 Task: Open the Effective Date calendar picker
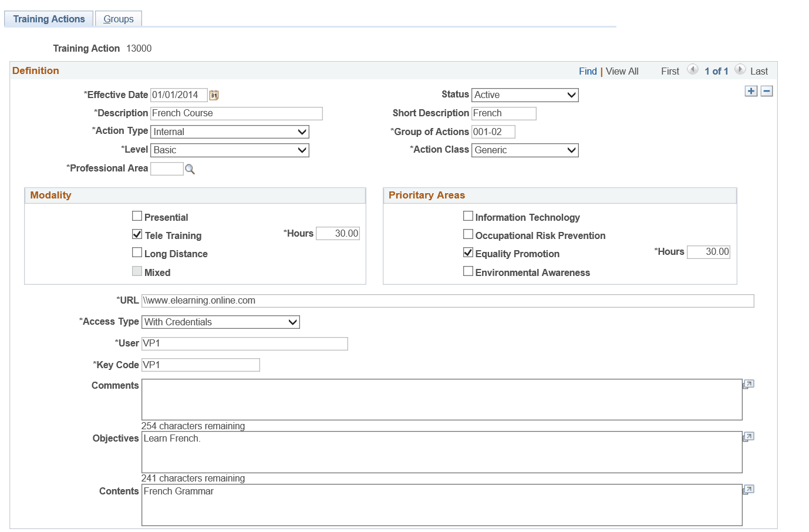[214, 95]
